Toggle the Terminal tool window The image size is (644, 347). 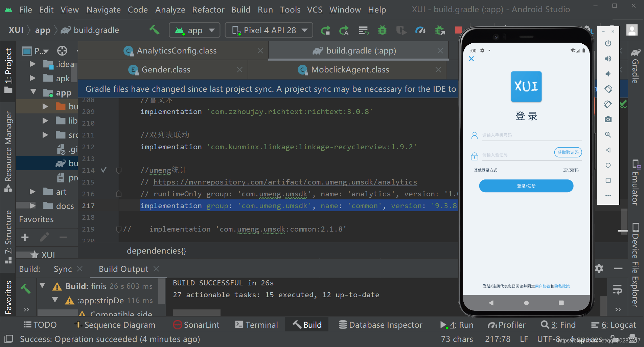(x=256, y=325)
